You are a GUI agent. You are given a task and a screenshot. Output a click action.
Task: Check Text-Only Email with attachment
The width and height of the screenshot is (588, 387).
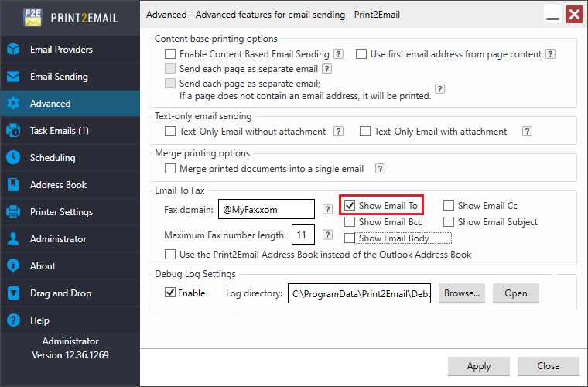[x=365, y=132]
